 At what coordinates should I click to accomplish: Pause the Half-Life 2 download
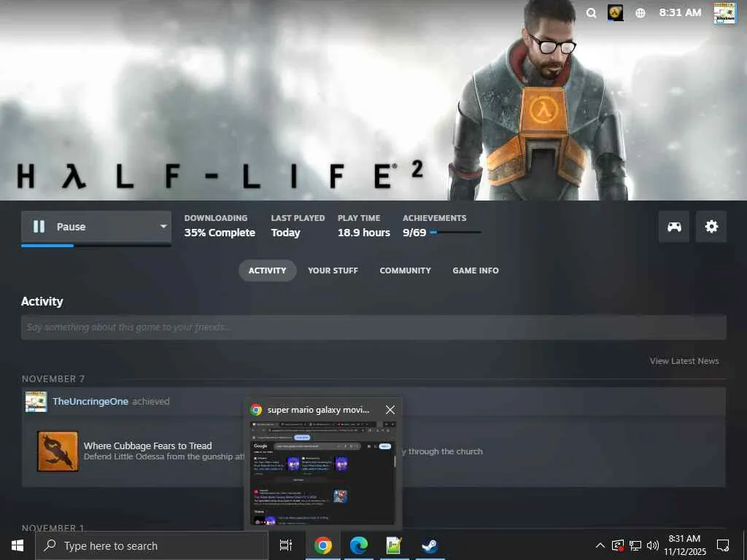(x=88, y=227)
